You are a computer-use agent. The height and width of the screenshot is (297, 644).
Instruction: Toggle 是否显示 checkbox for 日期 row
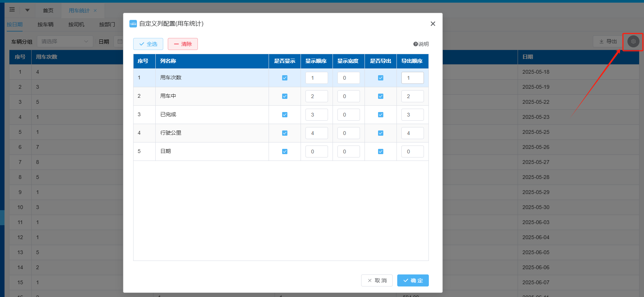tap(285, 152)
